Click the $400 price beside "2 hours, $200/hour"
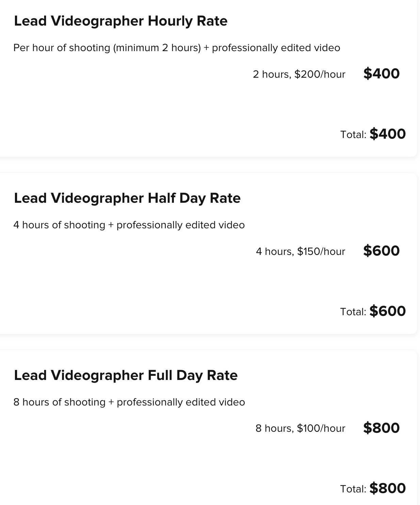Image resolution: width=420 pixels, height=505 pixels. coord(381,74)
